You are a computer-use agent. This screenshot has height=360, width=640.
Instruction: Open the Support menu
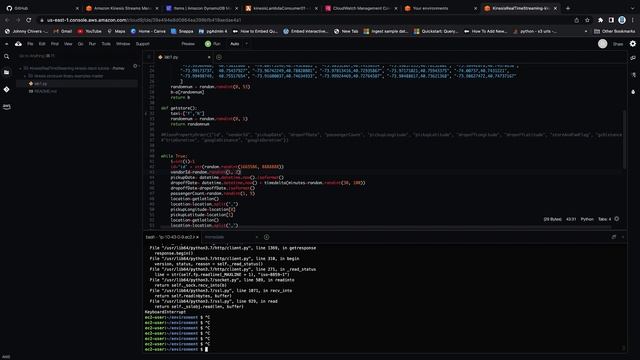coord(142,44)
